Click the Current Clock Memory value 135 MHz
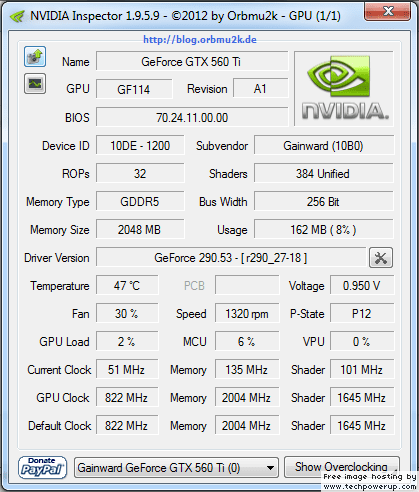419x492 pixels. (x=247, y=369)
